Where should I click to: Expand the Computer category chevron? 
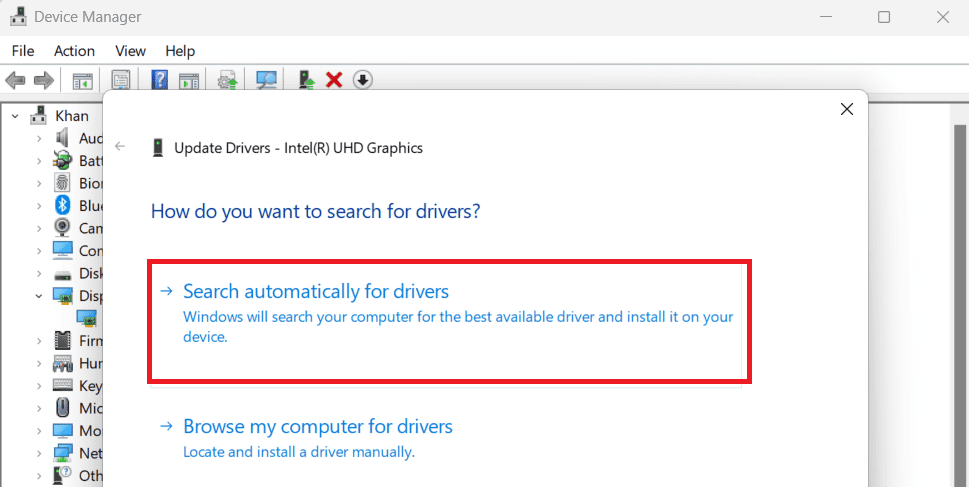[39, 251]
